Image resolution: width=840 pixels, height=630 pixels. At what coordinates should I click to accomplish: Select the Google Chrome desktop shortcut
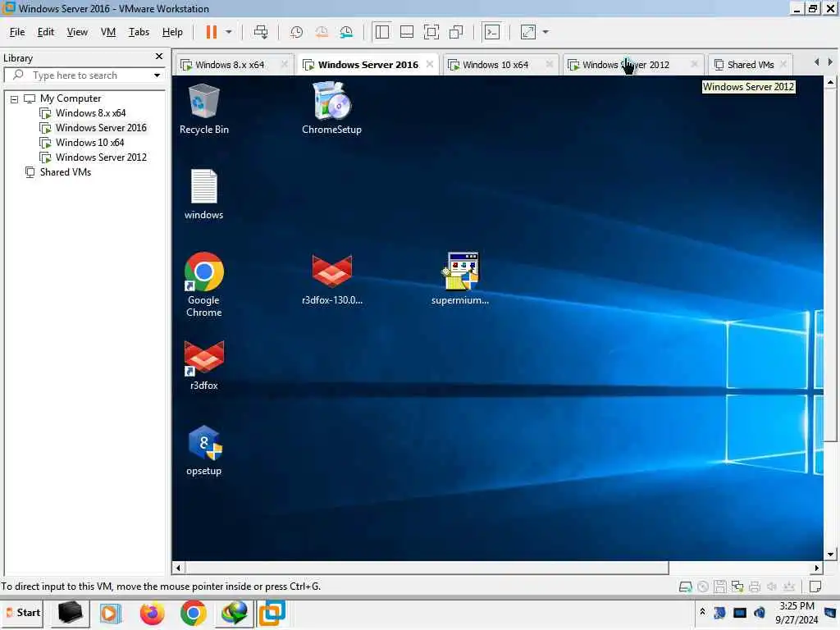(203, 285)
